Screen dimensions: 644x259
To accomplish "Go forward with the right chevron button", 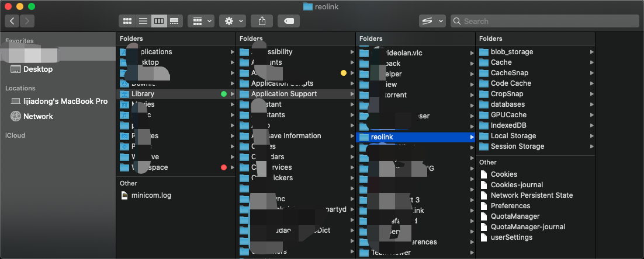I will [x=27, y=21].
